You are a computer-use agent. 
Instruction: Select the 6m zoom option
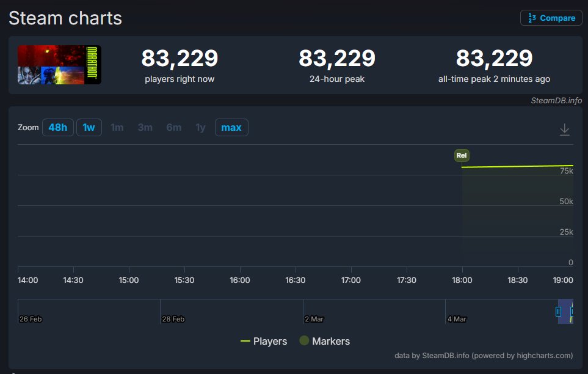(x=173, y=127)
